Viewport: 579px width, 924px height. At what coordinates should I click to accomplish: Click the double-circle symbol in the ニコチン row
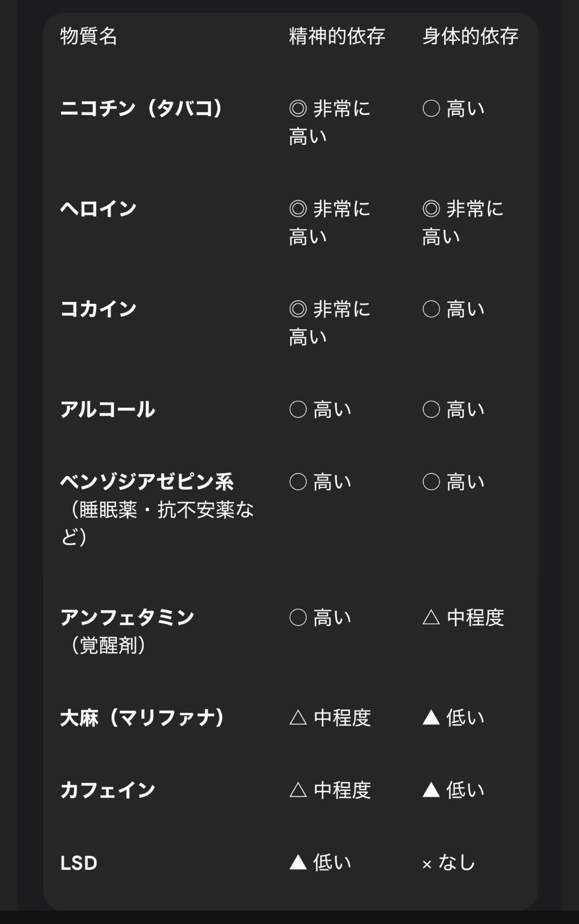point(298,108)
